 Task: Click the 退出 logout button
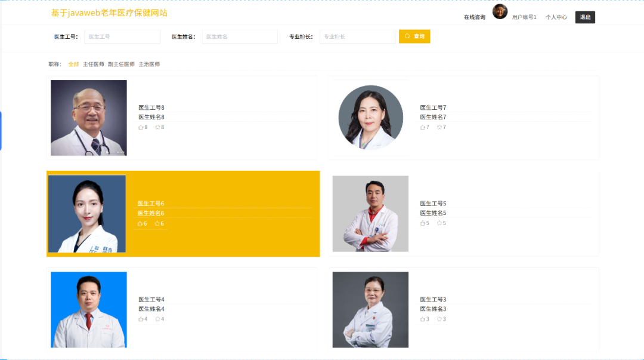click(585, 17)
